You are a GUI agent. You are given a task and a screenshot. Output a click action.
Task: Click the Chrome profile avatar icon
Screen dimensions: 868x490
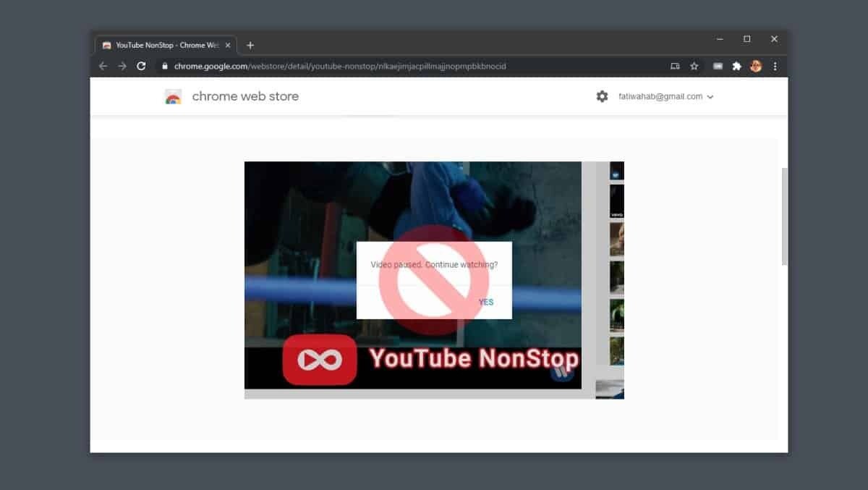pos(756,66)
